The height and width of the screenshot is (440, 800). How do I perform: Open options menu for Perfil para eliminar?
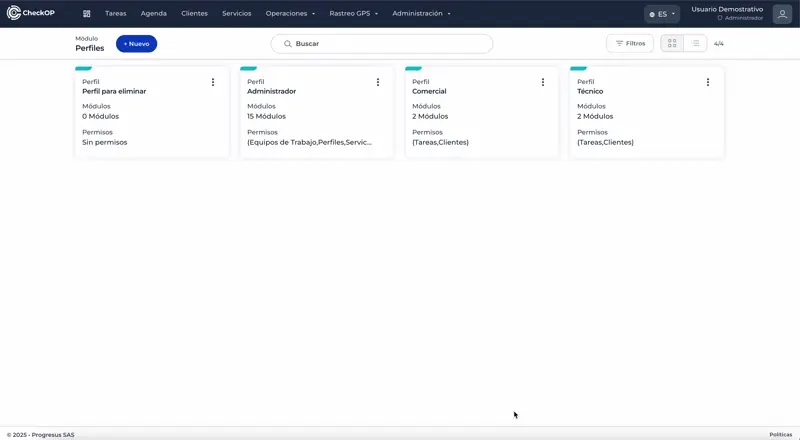point(213,82)
